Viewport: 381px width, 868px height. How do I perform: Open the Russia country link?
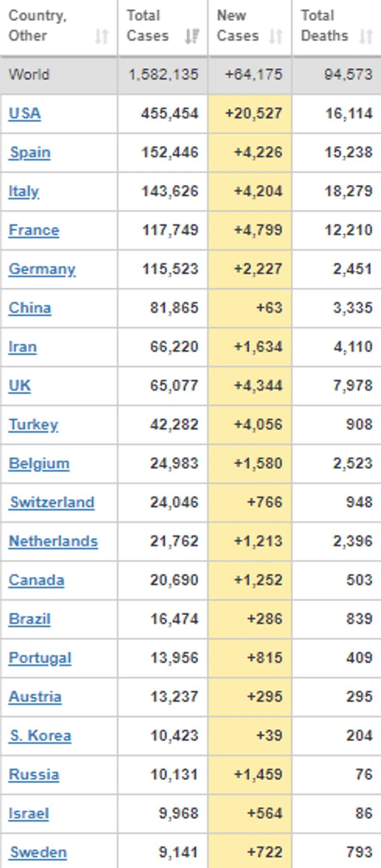pyautogui.click(x=34, y=774)
